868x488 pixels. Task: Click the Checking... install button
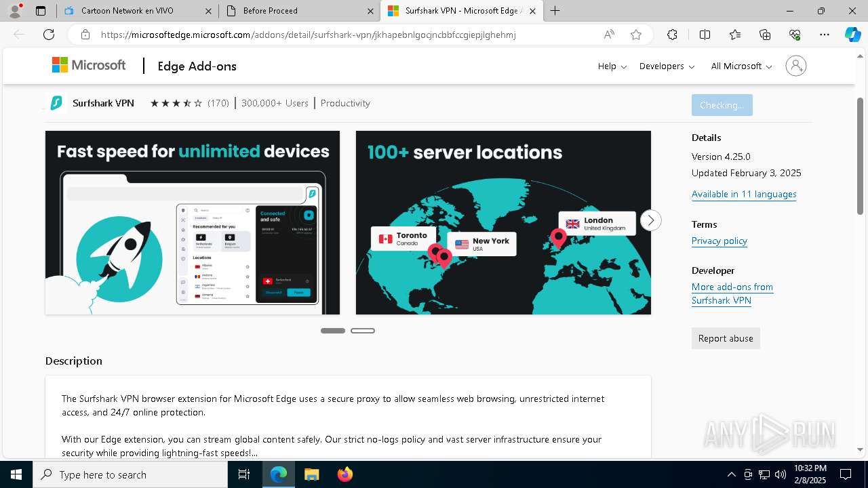(722, 105)
